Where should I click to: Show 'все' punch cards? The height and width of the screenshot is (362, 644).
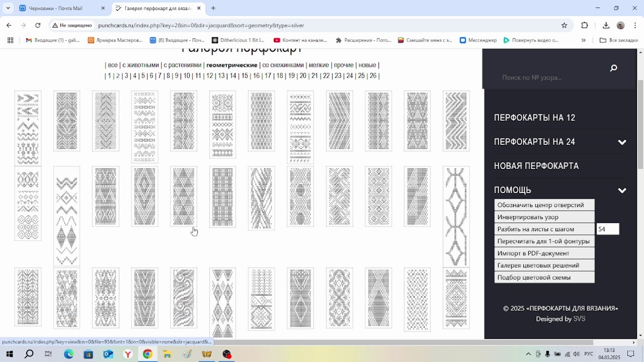(112, 65)
